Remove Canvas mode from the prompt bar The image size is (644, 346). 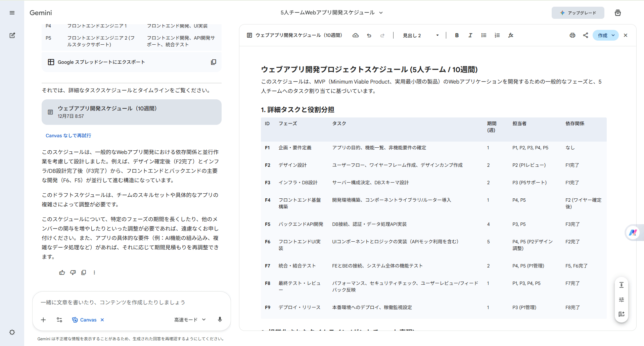click(102, 320)
